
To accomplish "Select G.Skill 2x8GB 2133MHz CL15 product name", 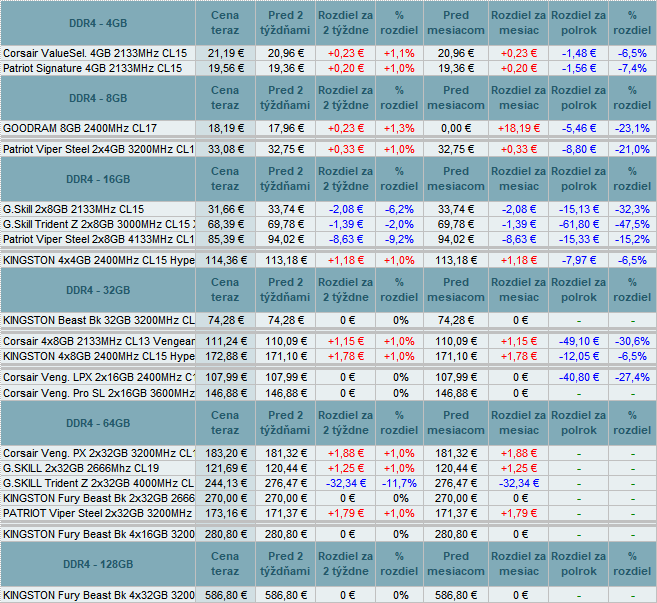I will [x=73, y=209].
